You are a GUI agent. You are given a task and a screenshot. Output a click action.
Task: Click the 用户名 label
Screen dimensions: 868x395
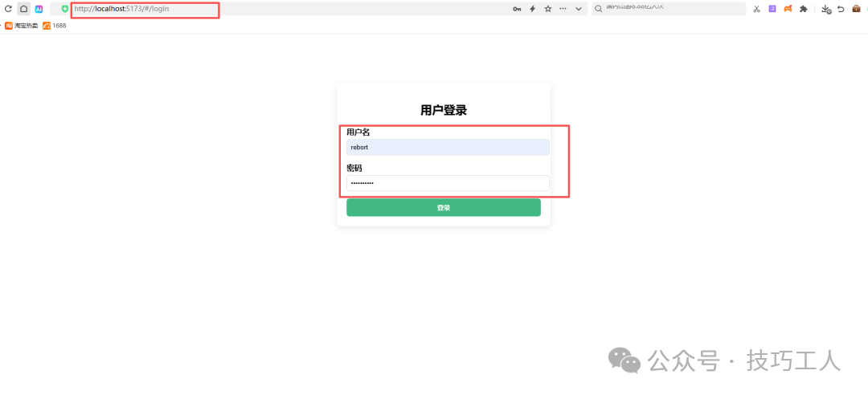point(358,132)
